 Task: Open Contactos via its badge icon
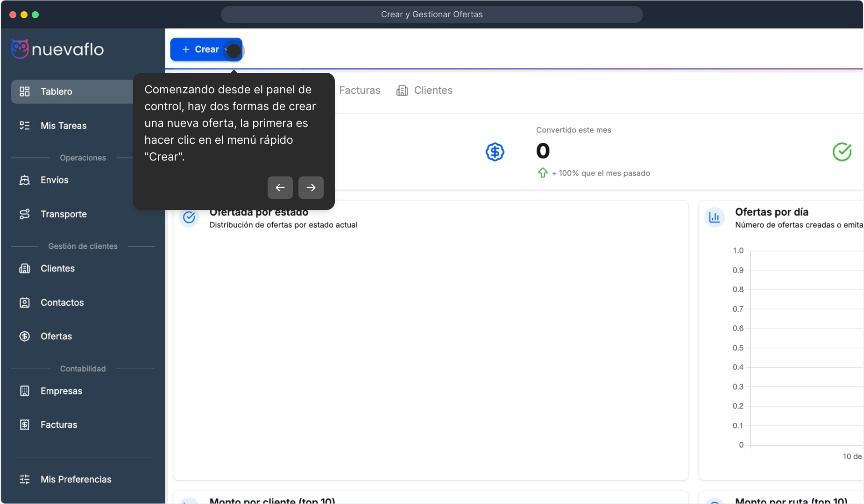pyautogui.click(x=25, y=303)
